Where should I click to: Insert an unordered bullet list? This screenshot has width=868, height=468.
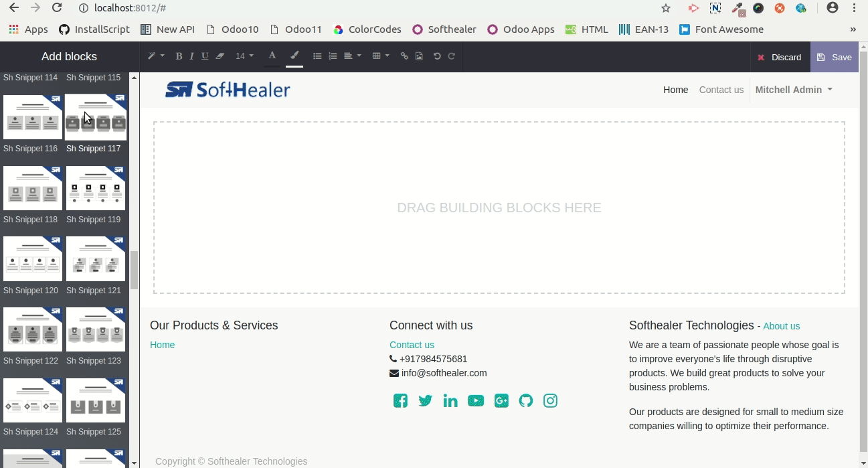point(317,56)
